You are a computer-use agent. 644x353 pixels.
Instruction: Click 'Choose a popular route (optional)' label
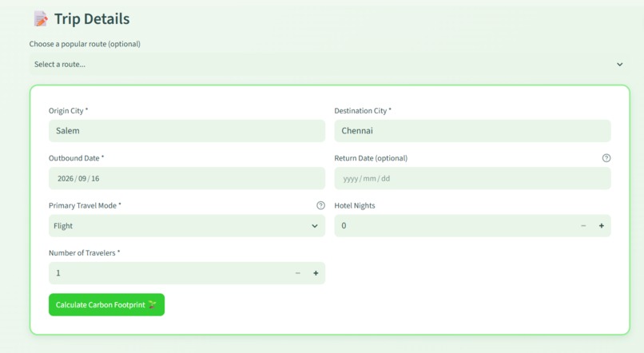[x=85, y=44]
